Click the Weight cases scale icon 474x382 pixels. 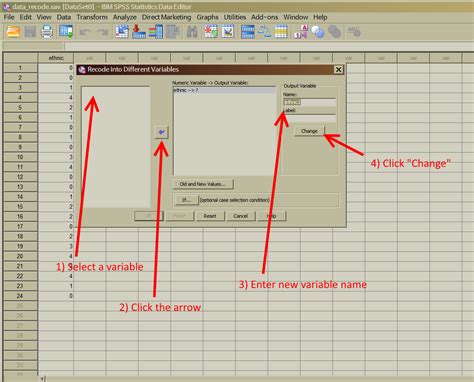coord(265,32)
